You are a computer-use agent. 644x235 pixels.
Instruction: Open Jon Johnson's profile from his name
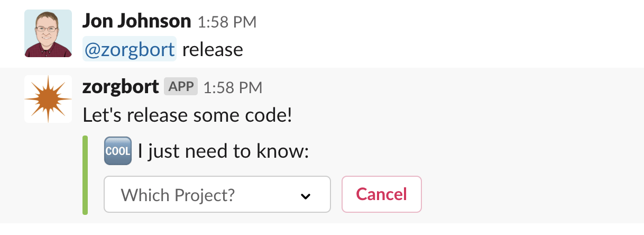136,22
